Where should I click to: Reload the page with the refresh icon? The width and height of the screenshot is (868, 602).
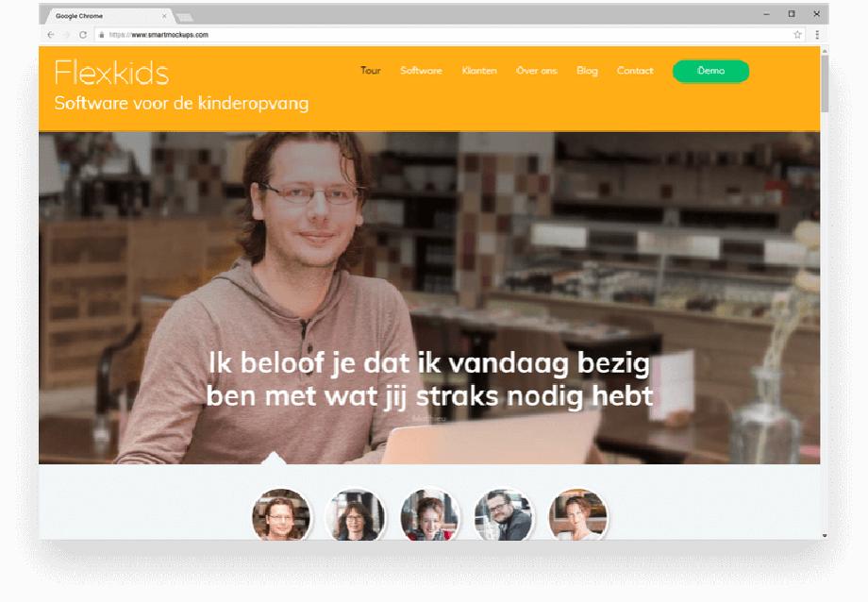click(82, 35)
